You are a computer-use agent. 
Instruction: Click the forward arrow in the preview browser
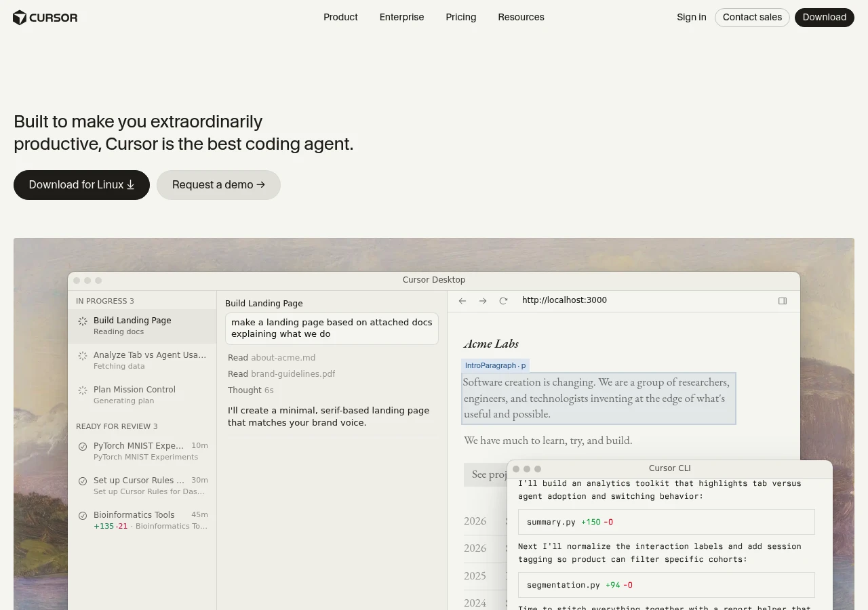click(x=483, y=301)
